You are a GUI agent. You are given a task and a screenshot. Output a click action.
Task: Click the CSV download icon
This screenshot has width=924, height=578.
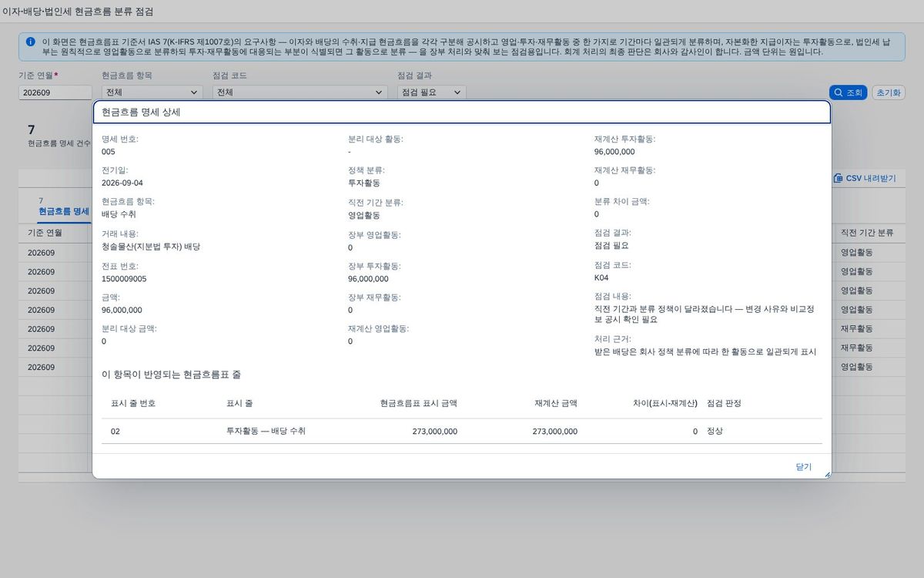click(838, 178)
